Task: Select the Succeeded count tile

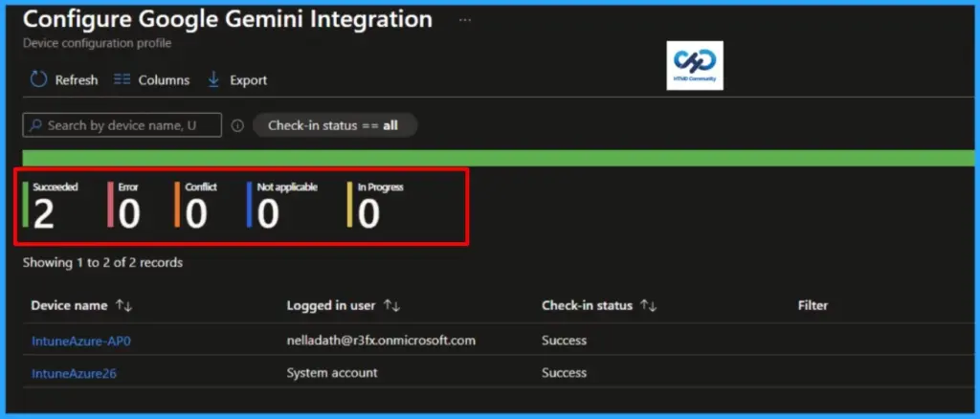Action: (50, 205)
